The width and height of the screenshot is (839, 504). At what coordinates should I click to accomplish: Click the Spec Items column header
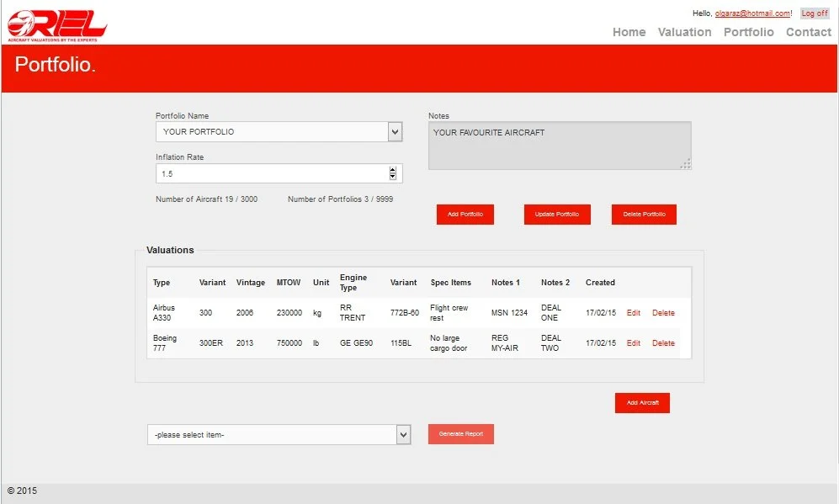(x=450, y=283)
